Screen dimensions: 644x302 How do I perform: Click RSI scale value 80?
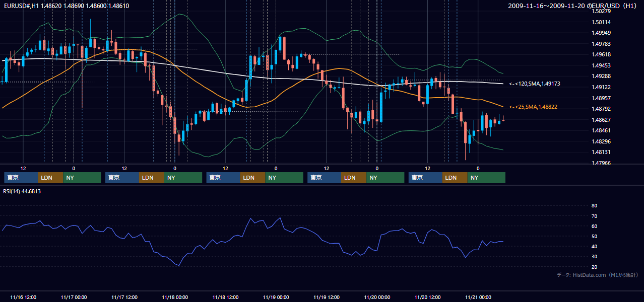point(594,206)
